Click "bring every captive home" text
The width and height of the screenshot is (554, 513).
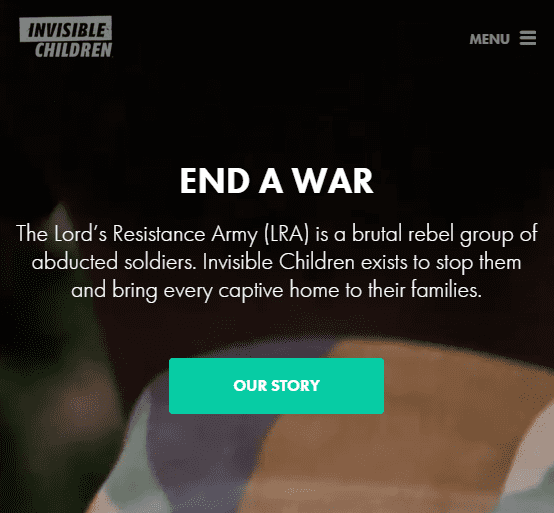[226, 290]
